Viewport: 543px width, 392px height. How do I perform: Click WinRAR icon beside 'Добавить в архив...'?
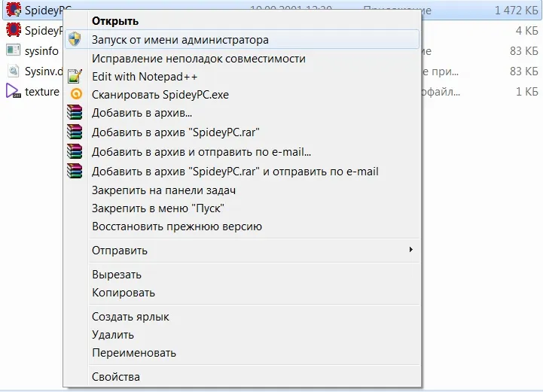[x=74, y=114]
